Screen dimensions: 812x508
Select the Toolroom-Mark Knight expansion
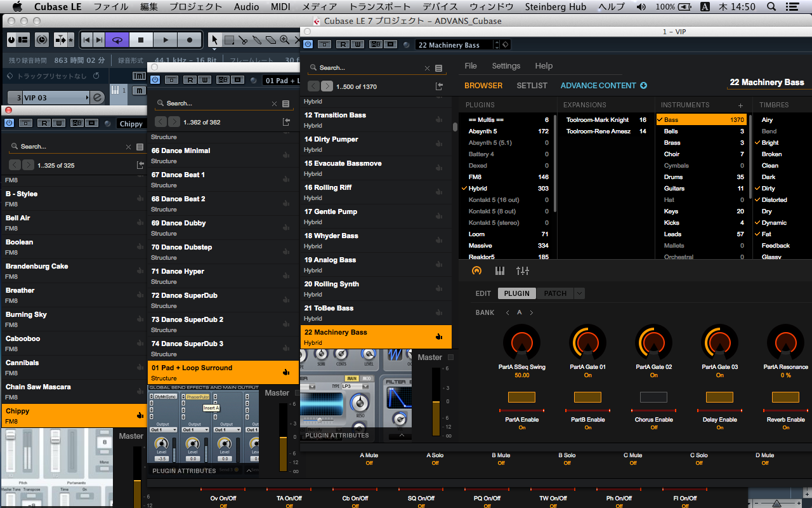(x=606, y=120)
